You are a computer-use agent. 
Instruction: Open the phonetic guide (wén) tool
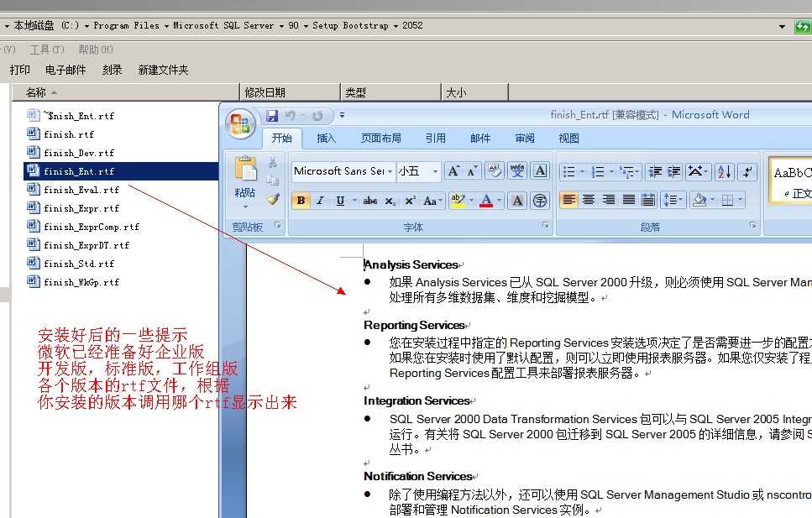[x=517, y=171]
